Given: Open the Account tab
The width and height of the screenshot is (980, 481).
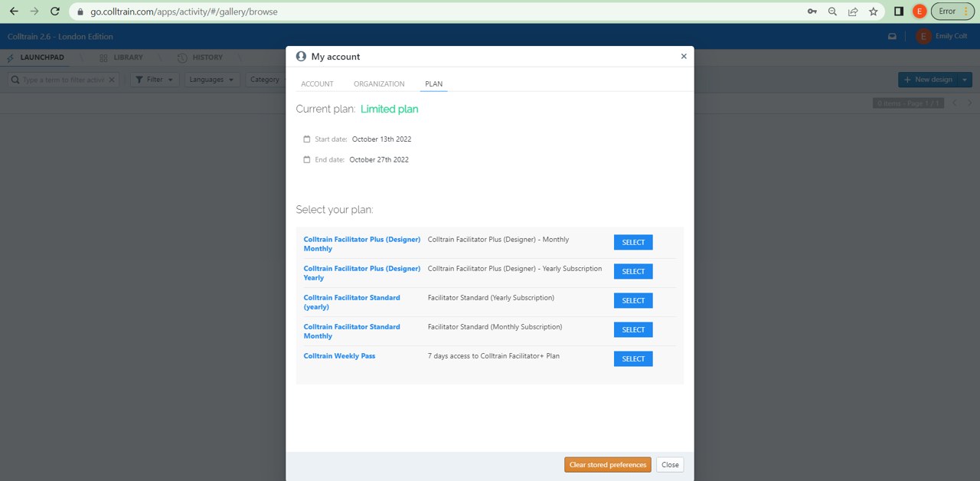Looking at the screenshot, I should [x=317, y=83].
